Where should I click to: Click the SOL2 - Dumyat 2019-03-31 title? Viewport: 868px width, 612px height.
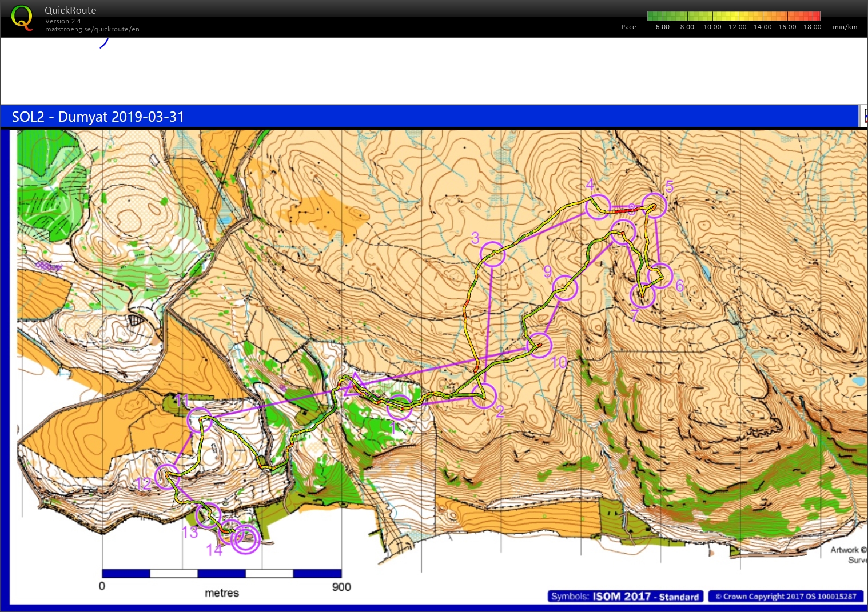tap(98, 117)
